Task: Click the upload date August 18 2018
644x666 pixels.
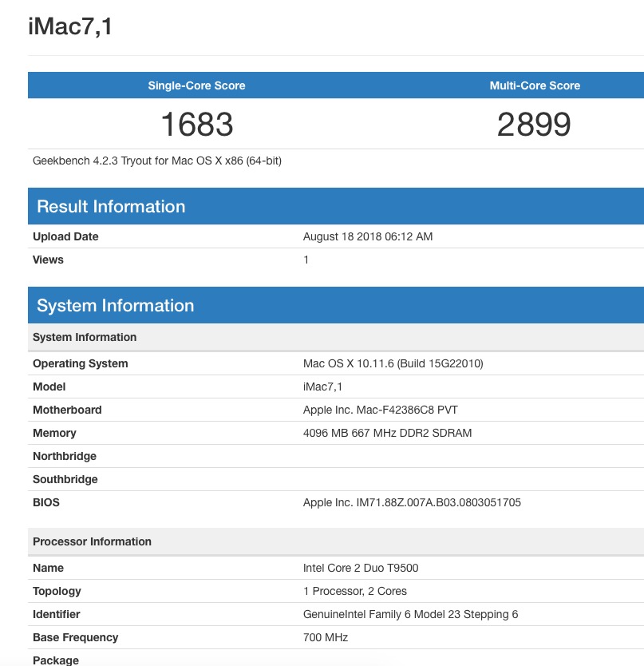Action: [x=368, y=236]
